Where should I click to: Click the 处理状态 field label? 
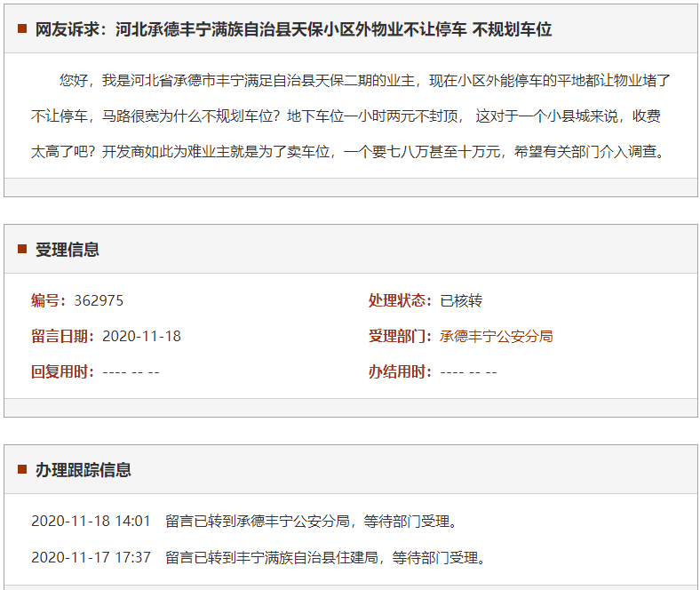(x=401, y=300)
